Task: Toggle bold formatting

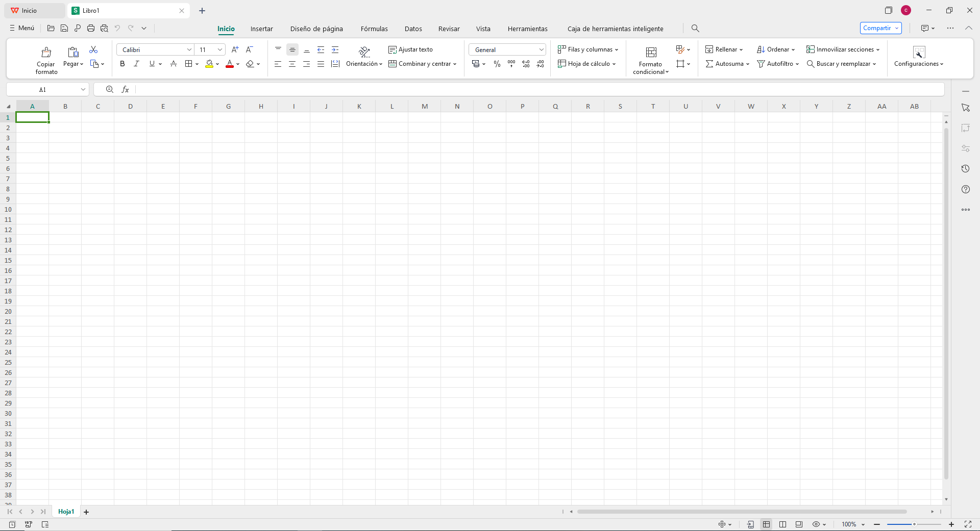Action: click(122, 64)
